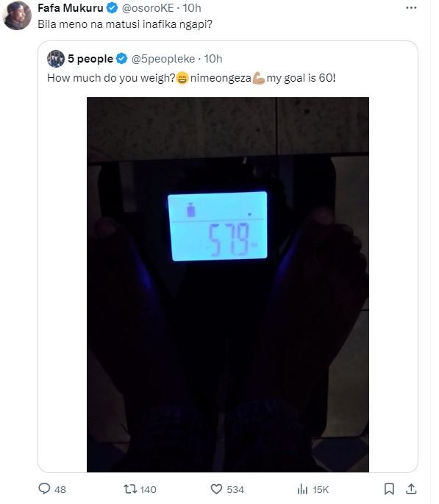Screen dimensions: 439x504
Task: Bookmark this tweet
Action: point(389,489)
